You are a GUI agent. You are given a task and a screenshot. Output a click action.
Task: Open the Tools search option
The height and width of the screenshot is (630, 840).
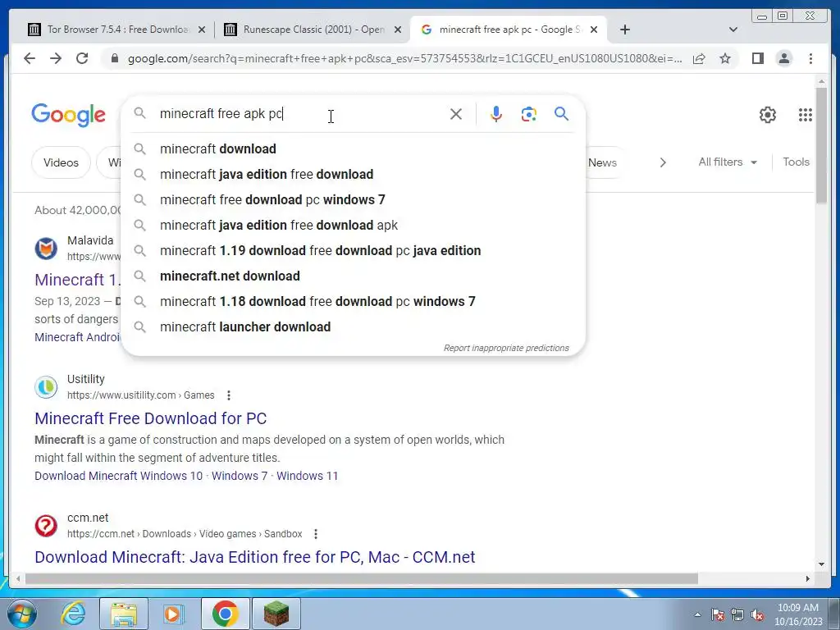point(796,162)
